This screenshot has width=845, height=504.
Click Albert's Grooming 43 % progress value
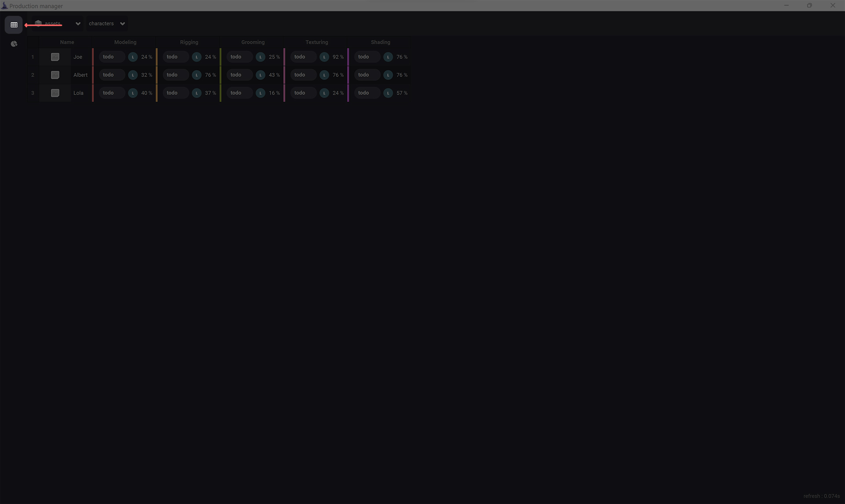click(274, 75)
